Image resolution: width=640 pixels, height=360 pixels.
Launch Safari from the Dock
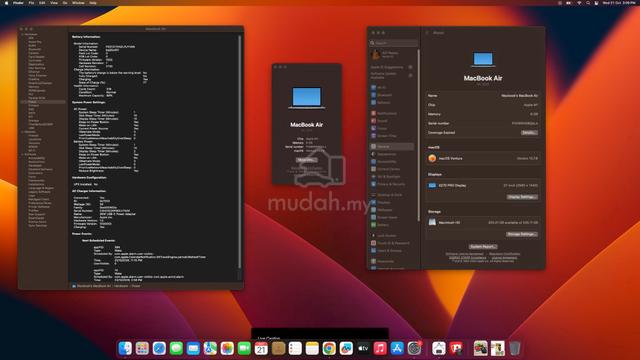point(159,349)
